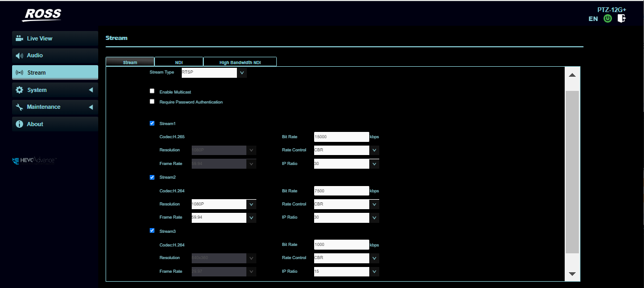Expand the Maintenance submenu arrow
Screen dimensions: 644x288
coord(90,107)
